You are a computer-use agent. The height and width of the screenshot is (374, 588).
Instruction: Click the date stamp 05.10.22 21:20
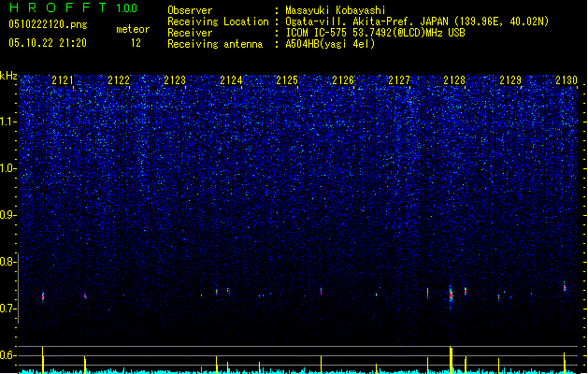click(48, 43)
